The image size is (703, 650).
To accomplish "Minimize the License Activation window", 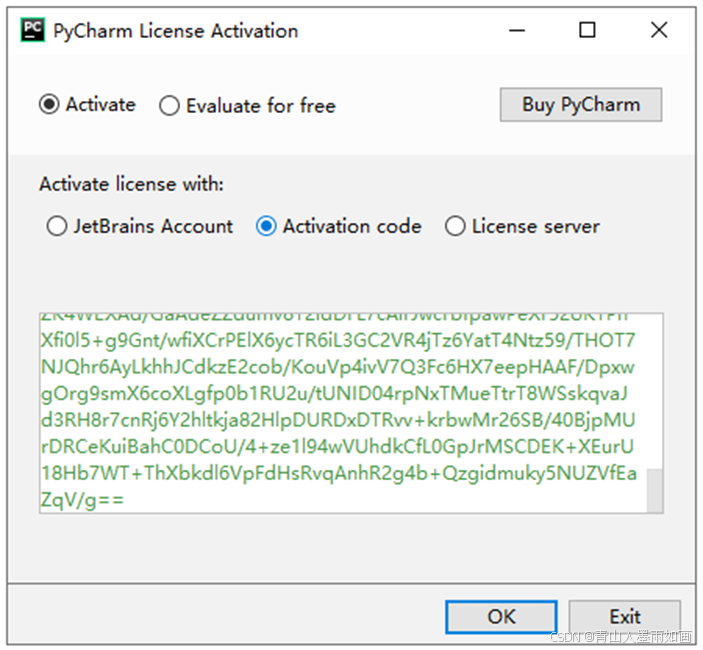I will tap(517, 30).
